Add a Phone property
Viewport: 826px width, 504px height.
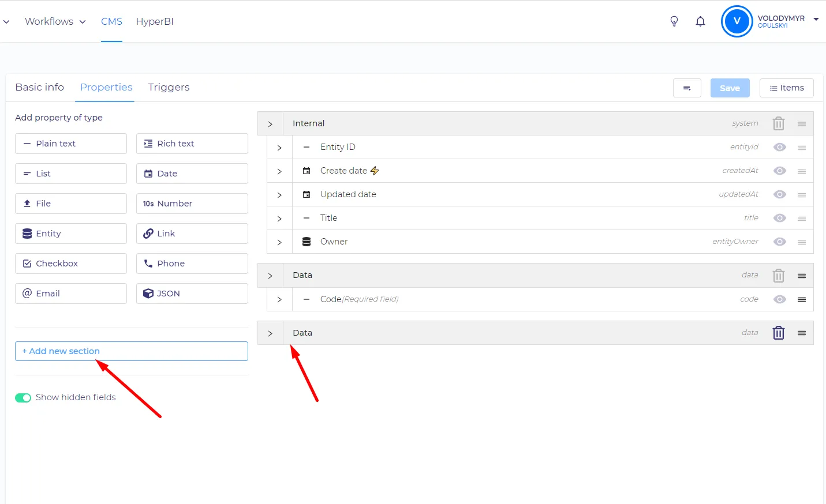click(192, 264)
